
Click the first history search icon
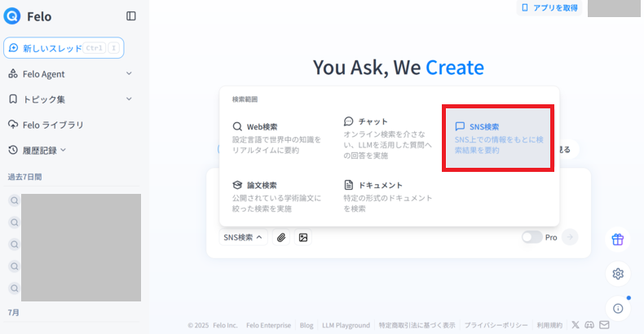15,200
